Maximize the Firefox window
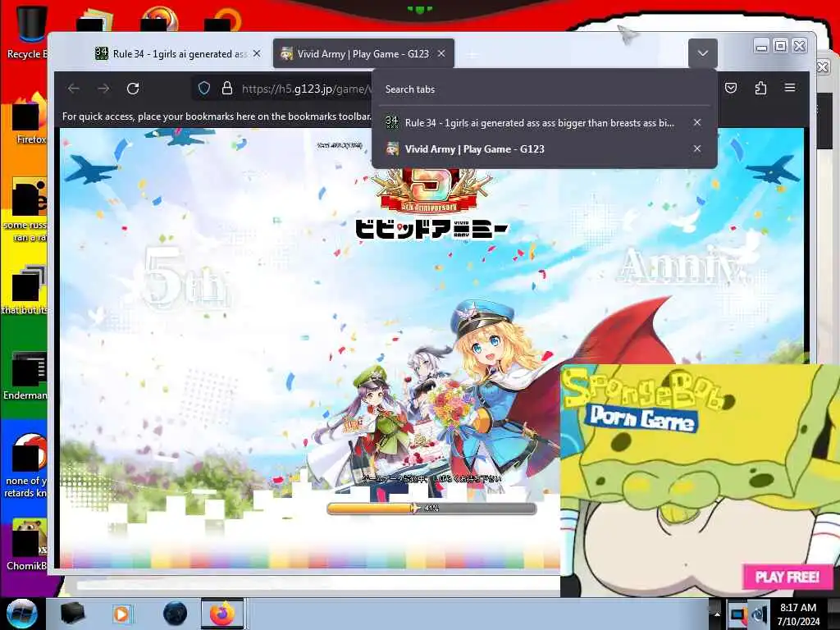 [781, 47]
